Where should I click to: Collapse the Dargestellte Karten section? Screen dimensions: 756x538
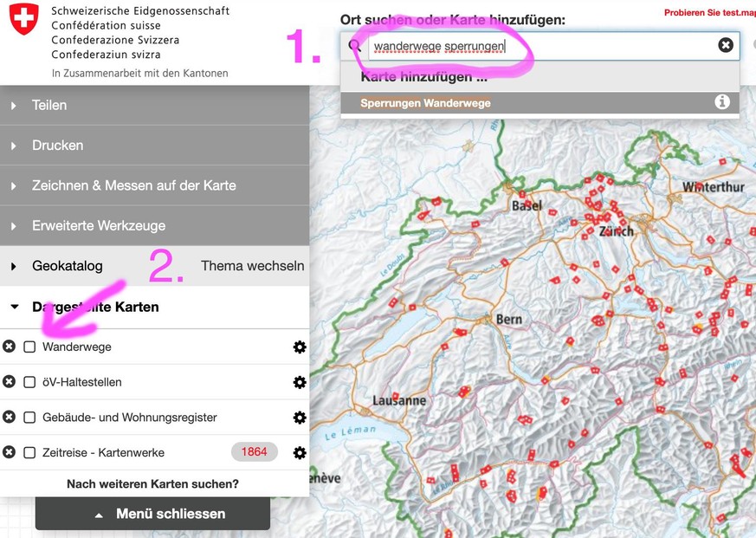pyautogui.click(x=95, y=307)
